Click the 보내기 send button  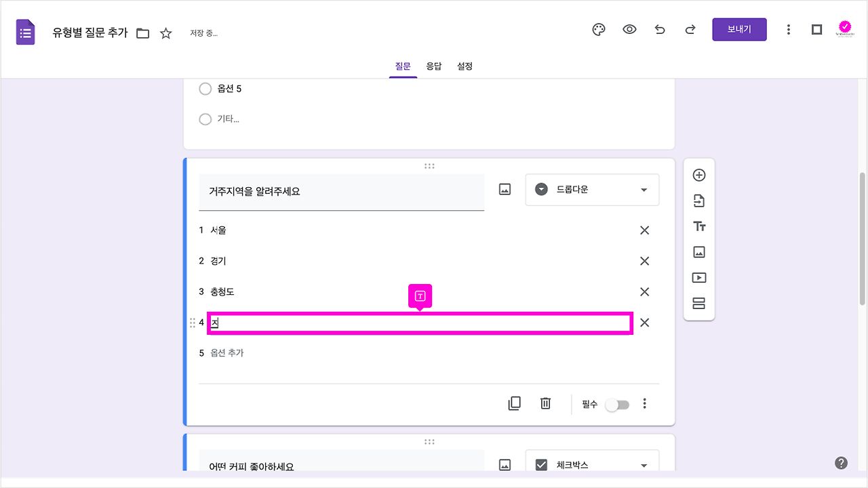(739, 29)
